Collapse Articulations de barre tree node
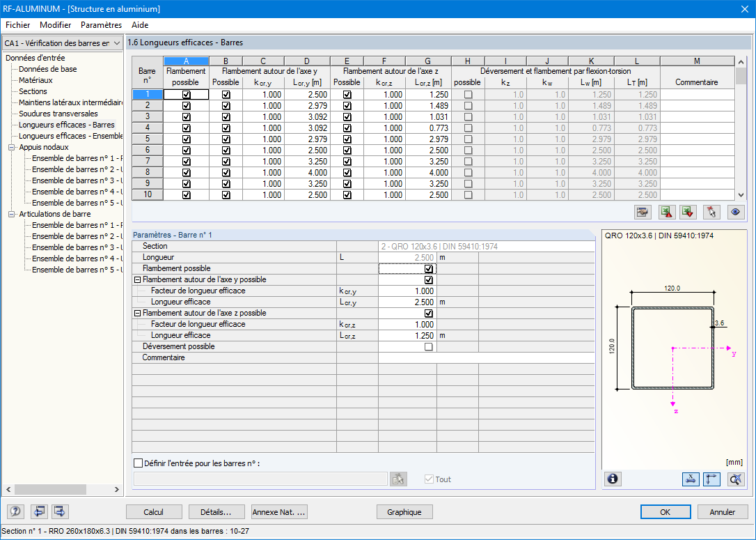Screen dimensions: 756x540 [x=12, y=214]
